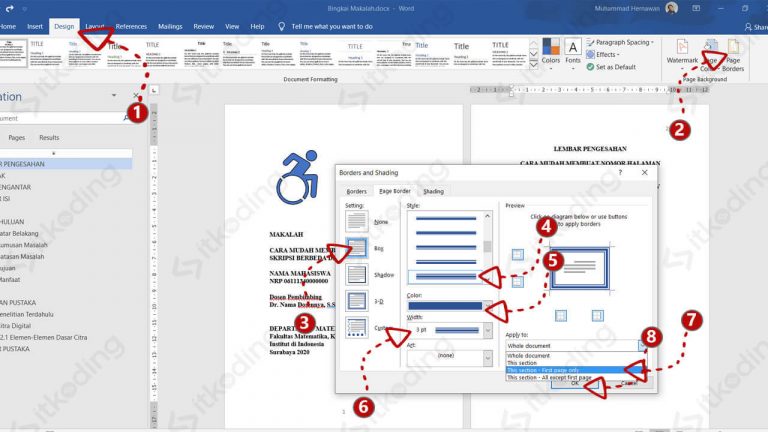Choose the Box border setting
The height and width of the screenshot is (432, 768).
(357, 248)
